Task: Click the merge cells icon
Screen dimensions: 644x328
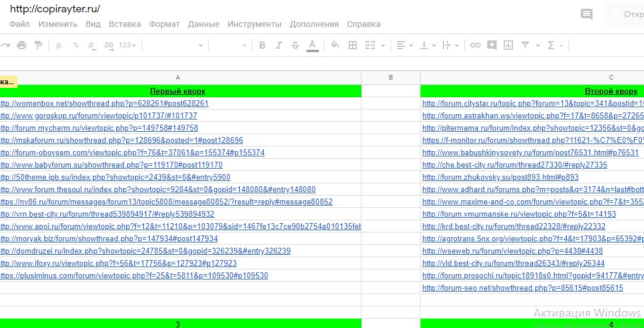Action: (x=370, y=45)
